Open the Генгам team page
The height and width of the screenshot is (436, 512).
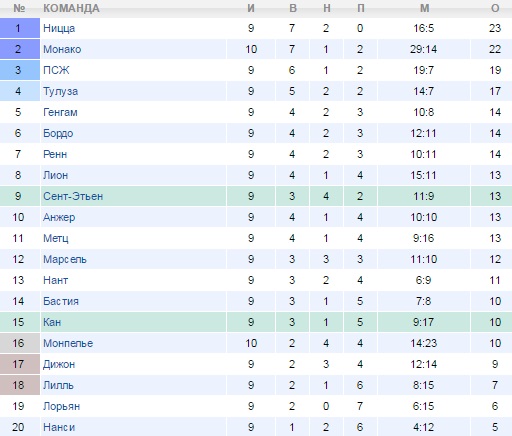[x=60, y=112]
